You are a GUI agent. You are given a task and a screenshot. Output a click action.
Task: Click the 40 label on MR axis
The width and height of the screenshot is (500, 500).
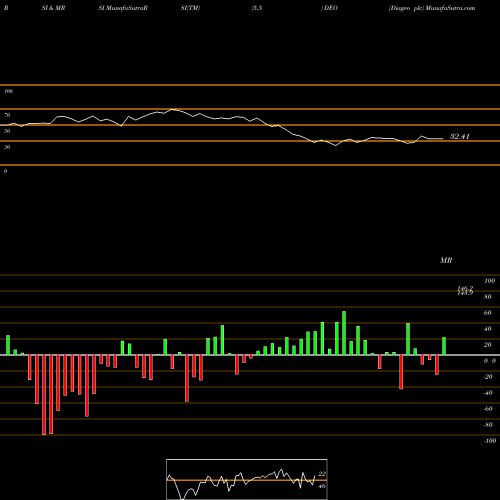tap(488, 329)
